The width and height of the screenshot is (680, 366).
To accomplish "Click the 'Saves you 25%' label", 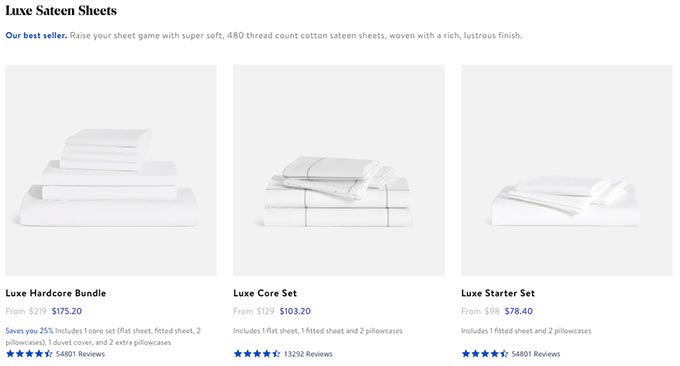I will pos(29,331).
